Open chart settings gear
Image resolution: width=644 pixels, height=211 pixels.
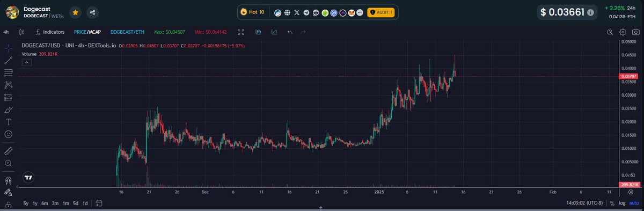623,32
